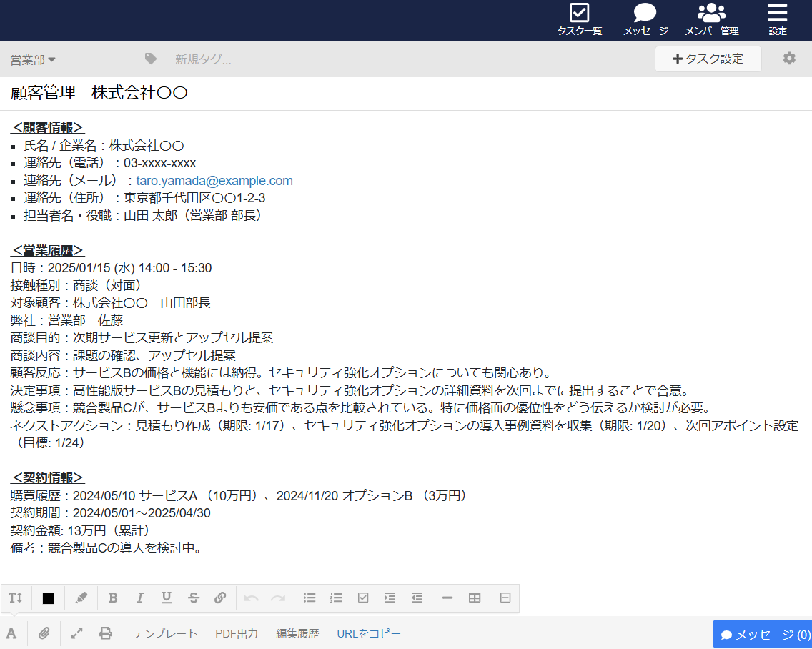Viewport: 812px width, 649px height.
Task: Open タスク一覧 from the top navigation
Action: tap(579, 19)
